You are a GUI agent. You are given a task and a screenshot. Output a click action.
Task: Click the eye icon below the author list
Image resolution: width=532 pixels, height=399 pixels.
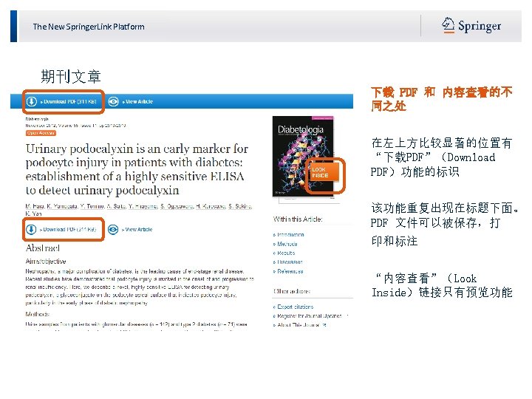point(113,229)
